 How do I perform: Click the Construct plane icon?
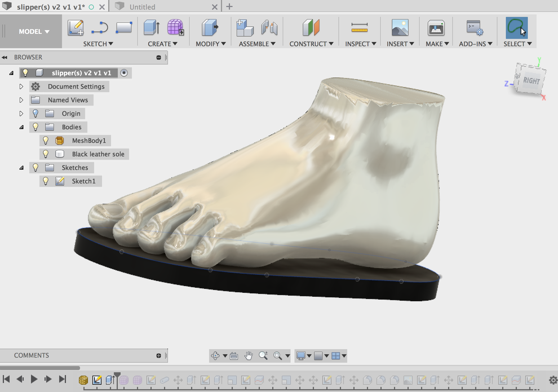(x=311, y=27)
